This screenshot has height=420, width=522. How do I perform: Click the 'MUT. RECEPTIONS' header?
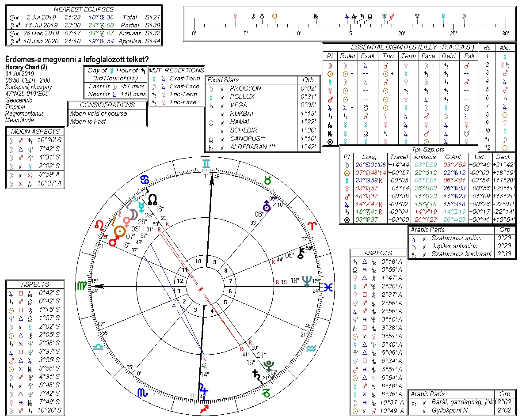pyautogui.click(x=176, y=70)
